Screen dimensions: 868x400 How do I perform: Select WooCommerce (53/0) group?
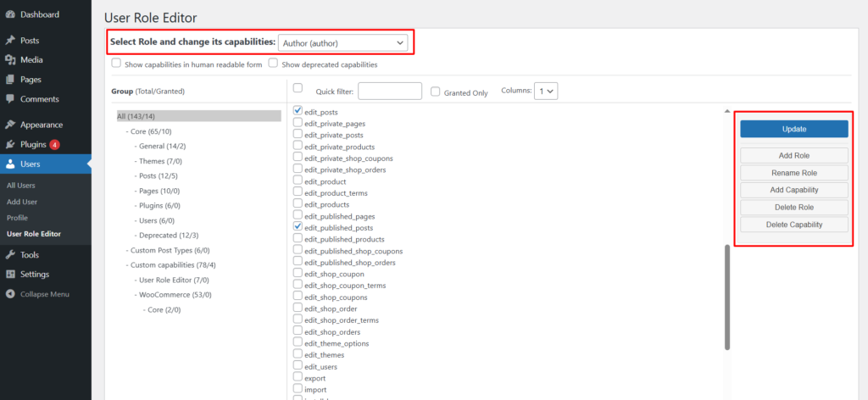click(173, 295)
